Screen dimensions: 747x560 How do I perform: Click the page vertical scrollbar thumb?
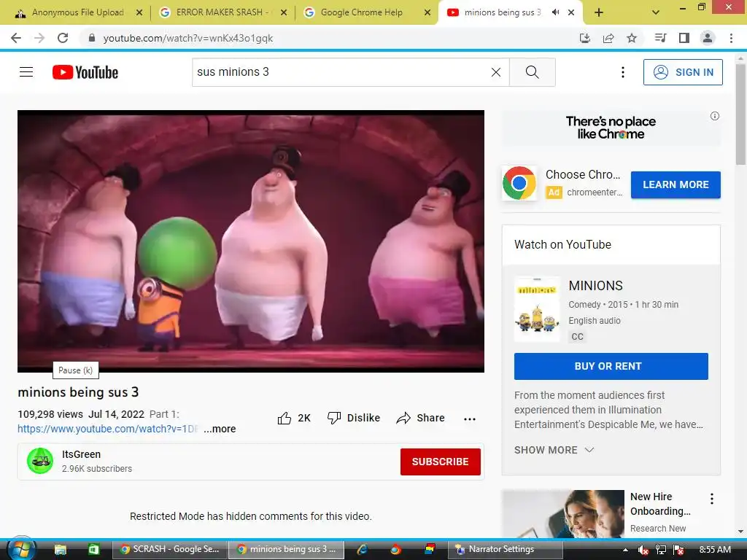(741, 114)
